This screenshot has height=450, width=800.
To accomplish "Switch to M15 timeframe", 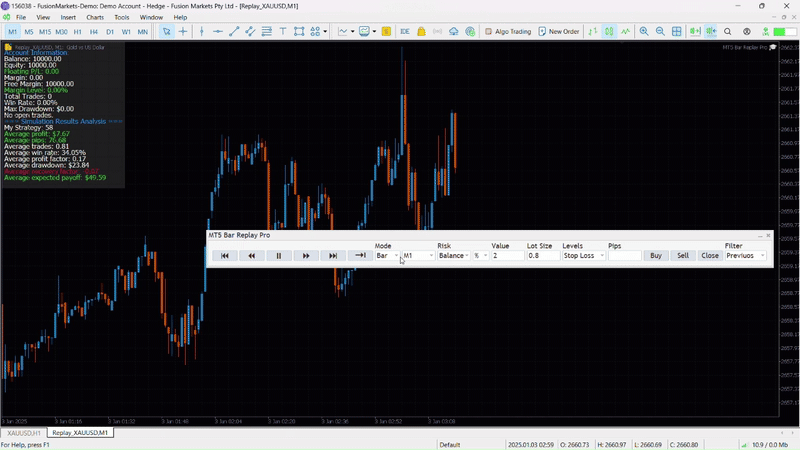I will coord(45,32).
